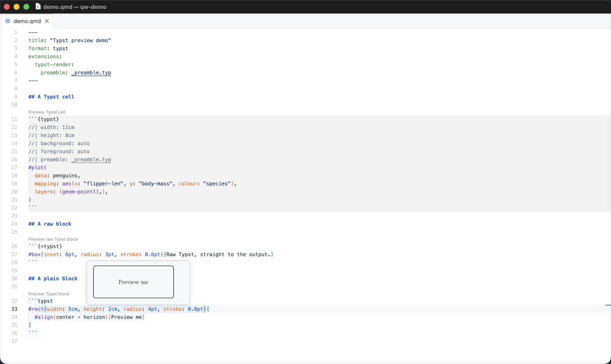The image size is (611, 364).
Task: Click the 'layers: (geom-point(),),' line
Action: (x=71, y=192)
